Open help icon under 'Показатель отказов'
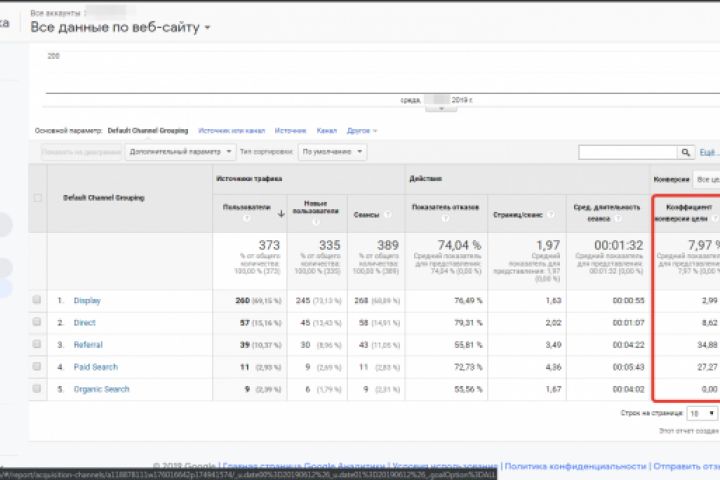Image resolution: width=720 pixels, height=480 pixels. tap(445, 219)
